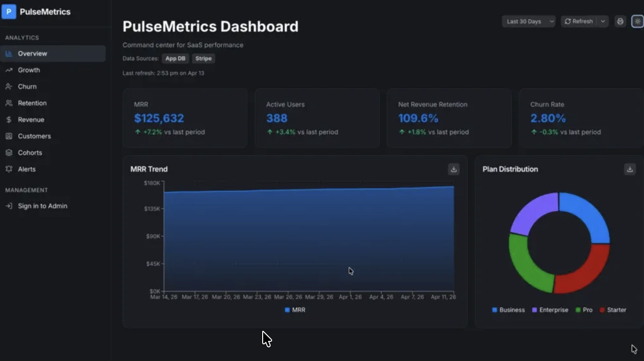Click the +7.2% vs last period text
The height and width of the screenshot is (361, 644).
coord(169,132)
